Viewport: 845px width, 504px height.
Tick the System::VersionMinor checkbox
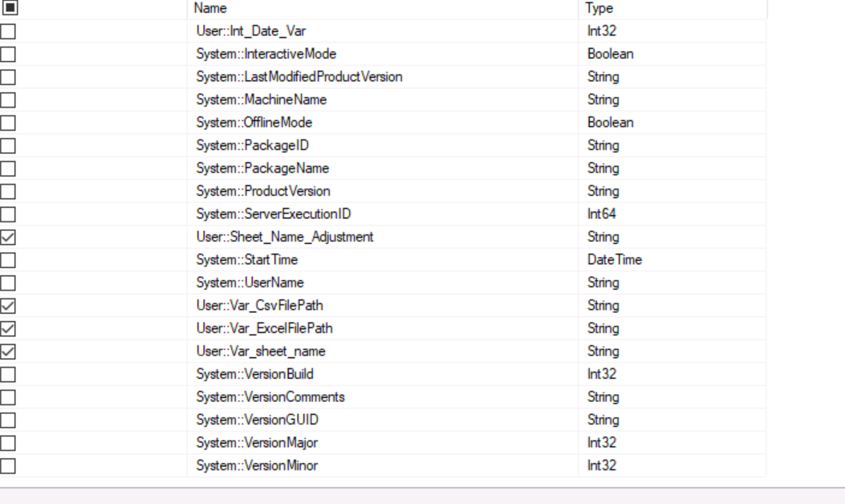point(9,465)
